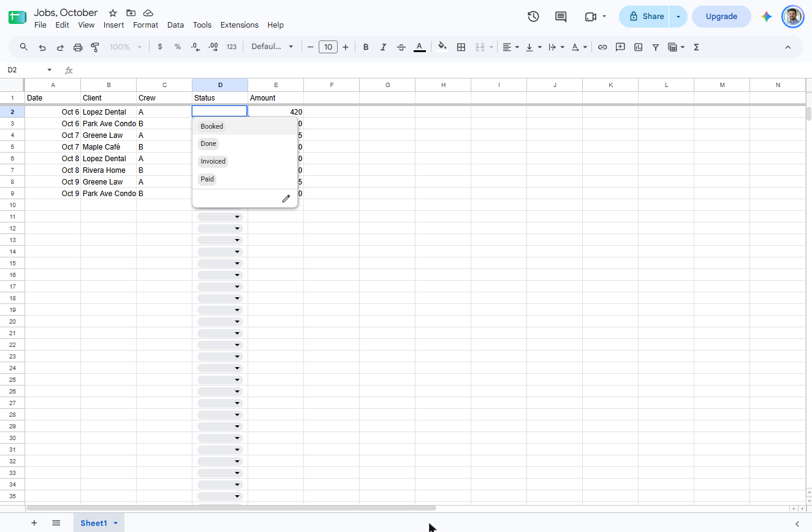Open version history clock icon
The width and height of the screenshot is (812, 532).
coord(533,17)
